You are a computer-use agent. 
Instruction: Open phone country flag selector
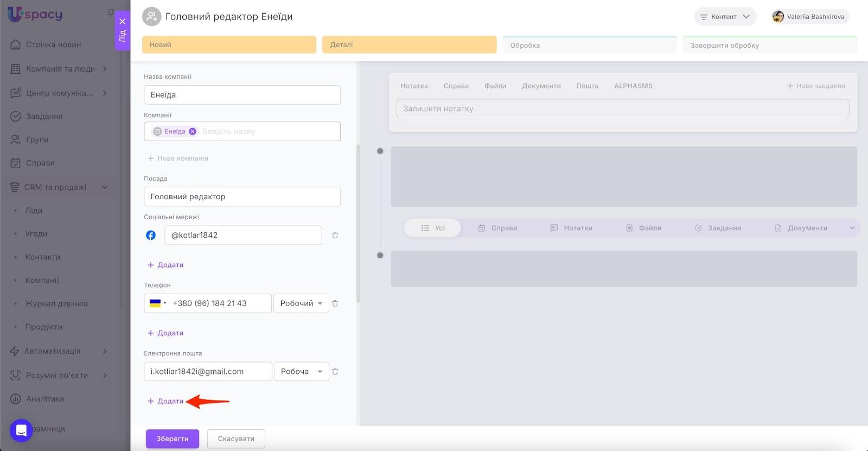point(158,303)
